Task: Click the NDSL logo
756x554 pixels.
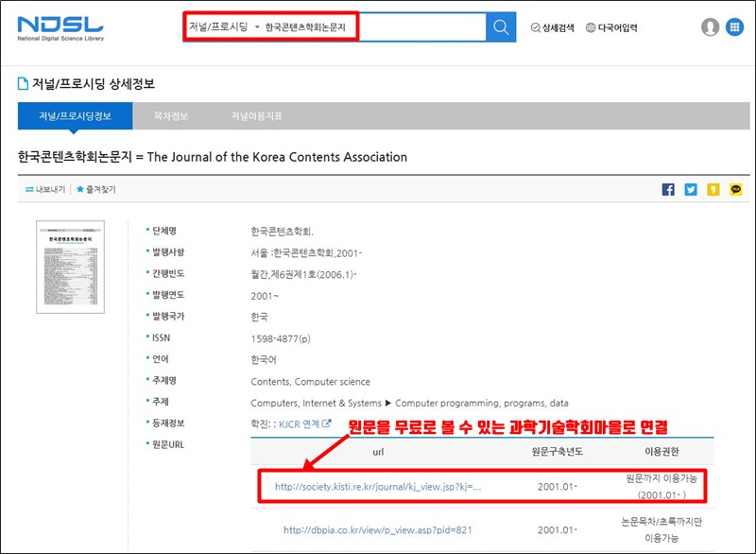Action: click(x=60, y=28)
